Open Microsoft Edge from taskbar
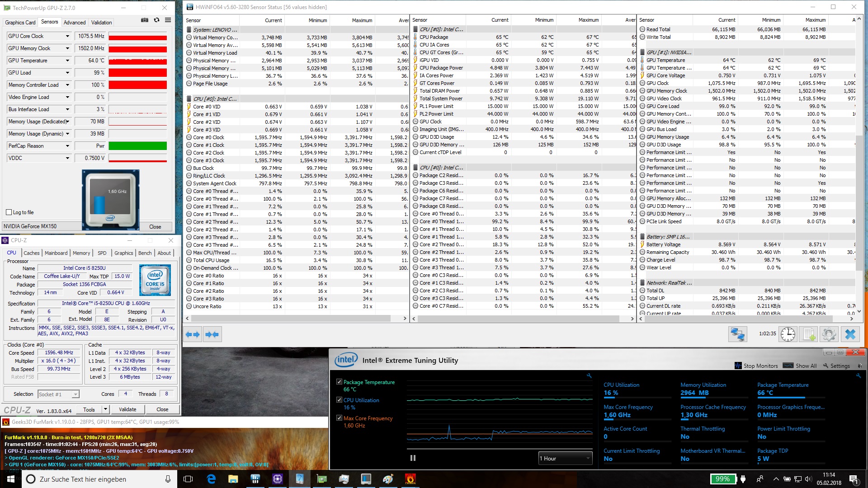 coord(211,479)
